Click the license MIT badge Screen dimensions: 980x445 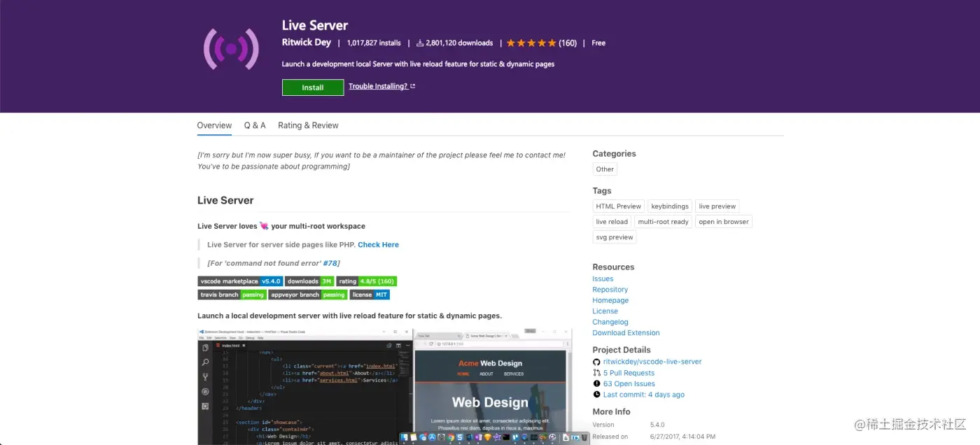click(x=370, y=295)
